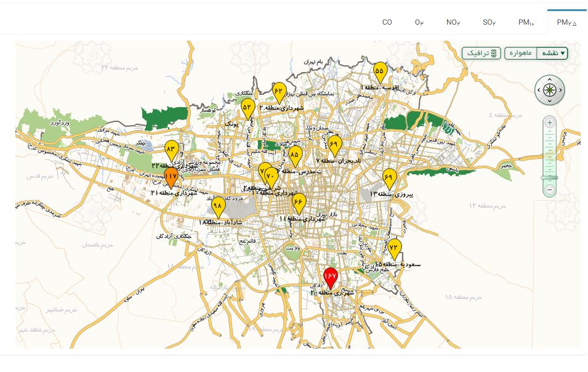588x372 pixels.
Task: Click the خجیر label east of the city
Action: (506, 166)
